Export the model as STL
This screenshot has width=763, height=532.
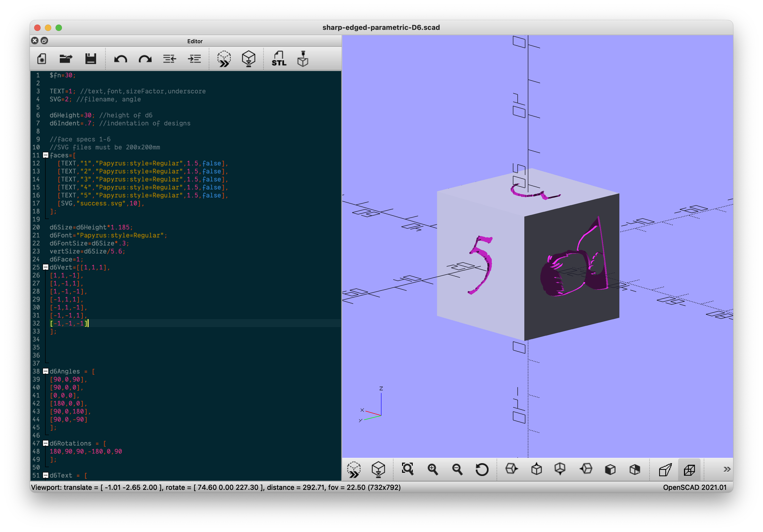(x=278, y=59)
